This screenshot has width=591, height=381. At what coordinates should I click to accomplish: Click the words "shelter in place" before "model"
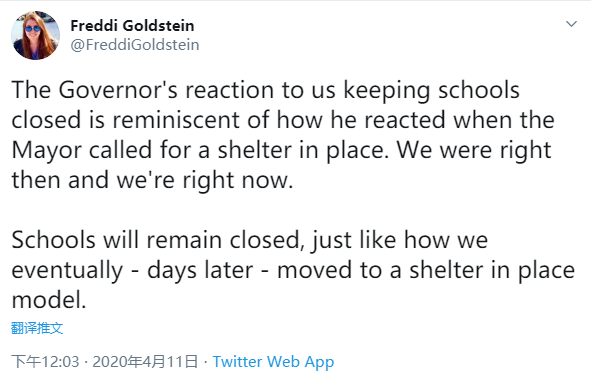492,270
